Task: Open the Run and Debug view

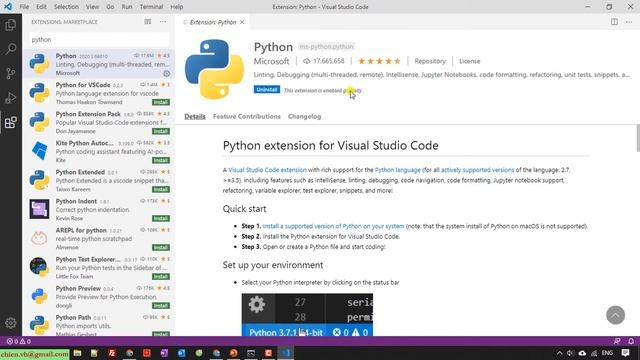Action: [x=11, y=98]
